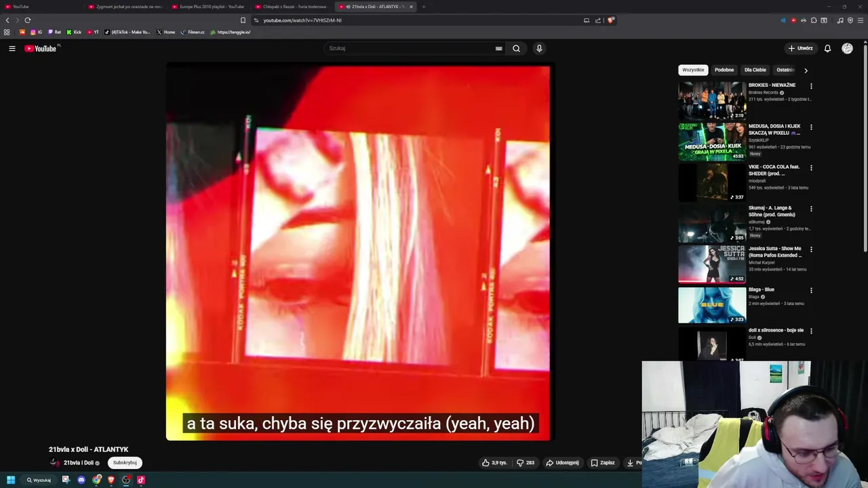Switch to Chłopaki z Raszei tab

[291, 7]
